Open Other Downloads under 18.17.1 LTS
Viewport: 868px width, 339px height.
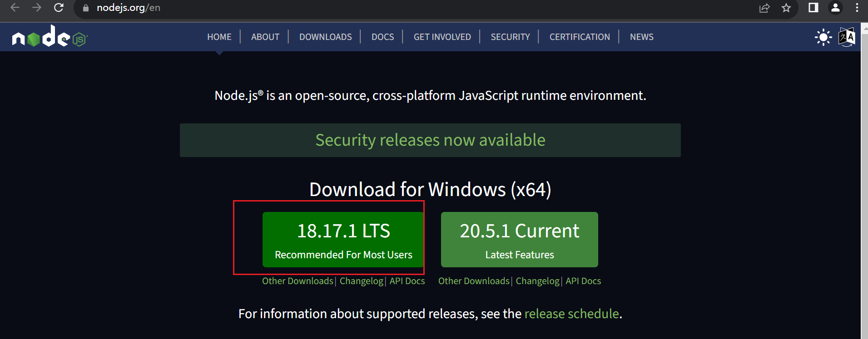298,281
